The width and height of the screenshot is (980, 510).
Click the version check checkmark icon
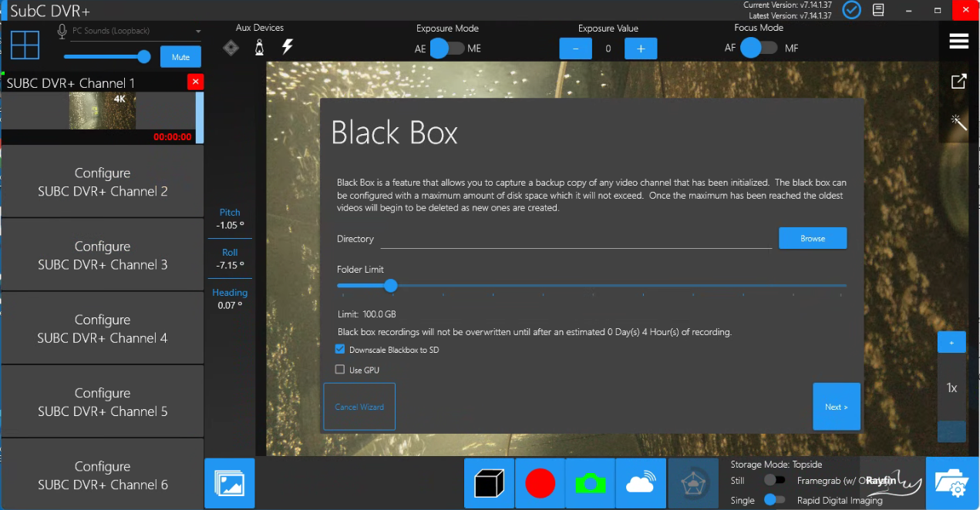[x=851, y=10]
